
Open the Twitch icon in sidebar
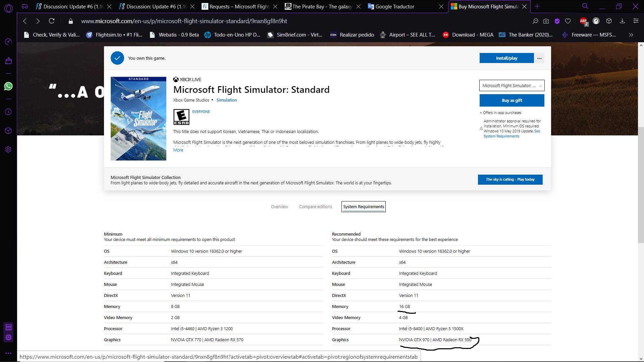click(8, 61)
